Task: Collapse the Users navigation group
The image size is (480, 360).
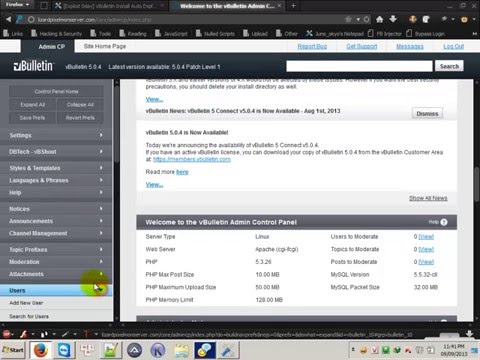Action: click(x=56, y=290)
